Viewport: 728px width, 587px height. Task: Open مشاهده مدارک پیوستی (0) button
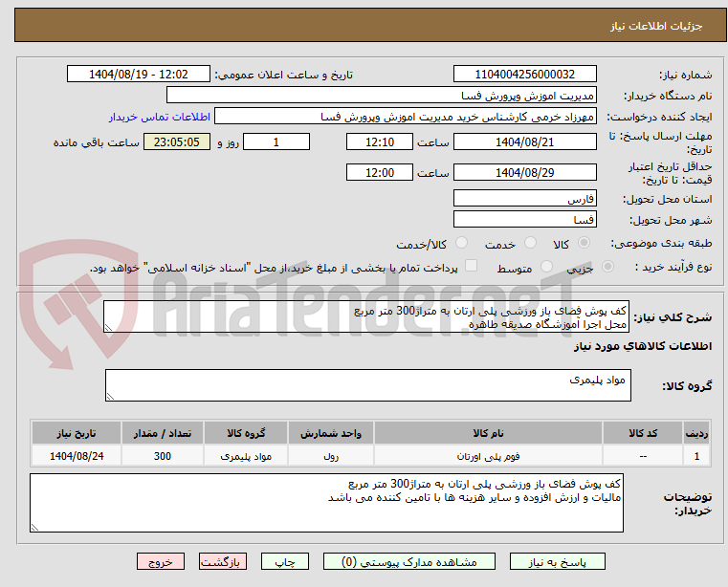point(409,561)
